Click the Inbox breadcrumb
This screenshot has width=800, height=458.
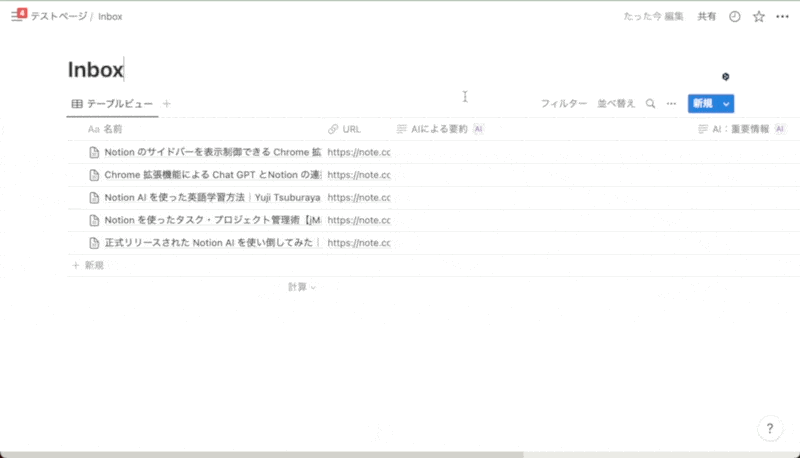tap(110, 16)
